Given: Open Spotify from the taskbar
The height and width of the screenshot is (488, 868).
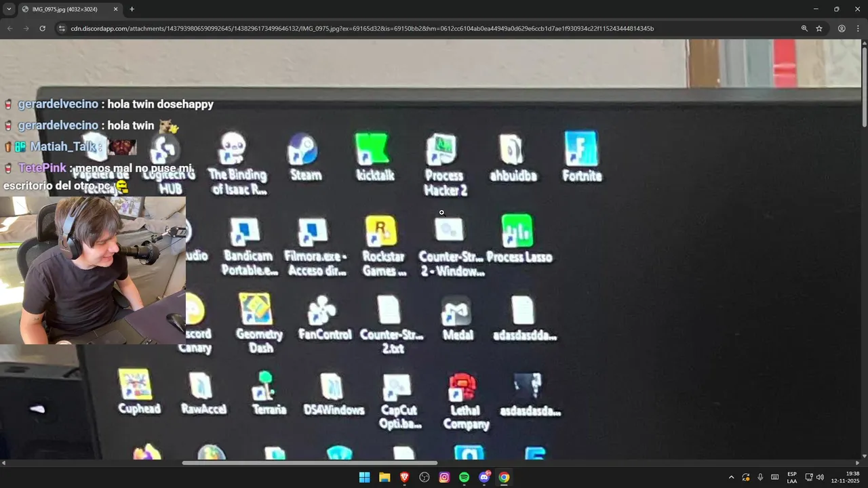Looking at the screenshot, I should click(464, 477).
